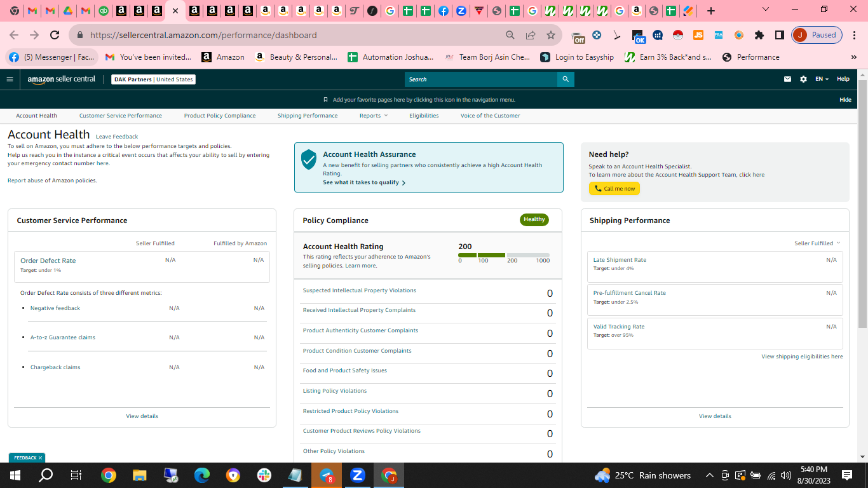This screenshot has width=868, height=488.
Task: Show hidden system tray icons
Action: click(x=709, y=475)
